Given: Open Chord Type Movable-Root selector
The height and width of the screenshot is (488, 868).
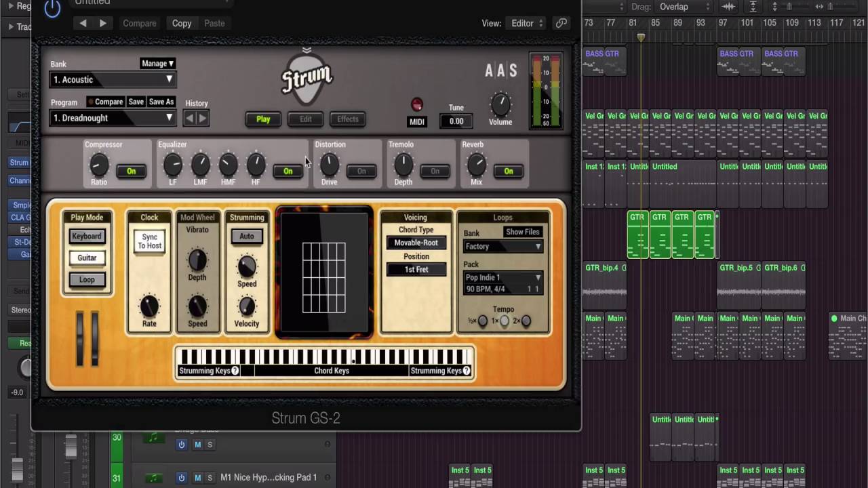Looking at the screenshot, I should 416,243.
